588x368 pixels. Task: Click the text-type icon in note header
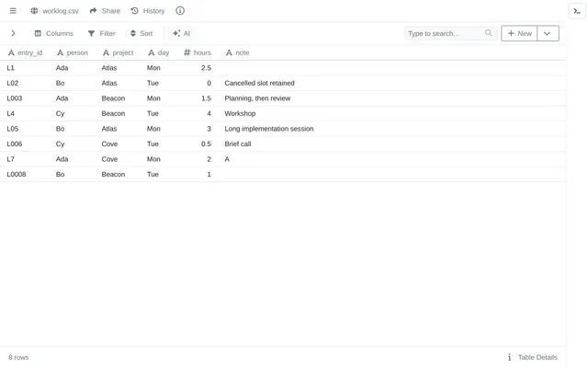(x=229, y=53)
